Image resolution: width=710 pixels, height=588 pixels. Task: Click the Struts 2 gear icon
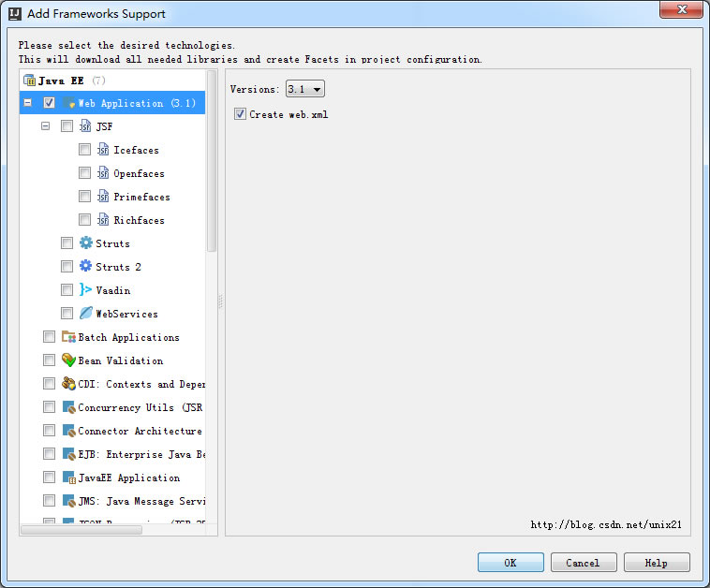[x=85, y=266]
